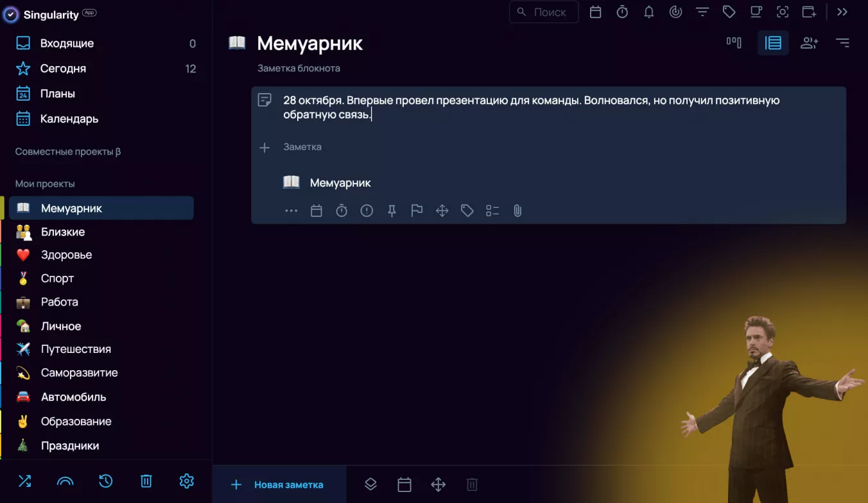
Task: Click the calendar icon in bottom bar
Action: click(404, 484)
